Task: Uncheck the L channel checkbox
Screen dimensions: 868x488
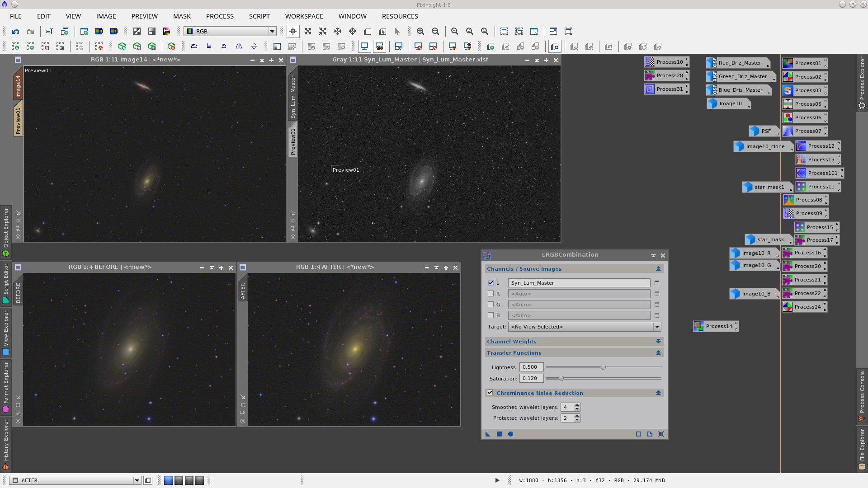Action: [491, 282]
